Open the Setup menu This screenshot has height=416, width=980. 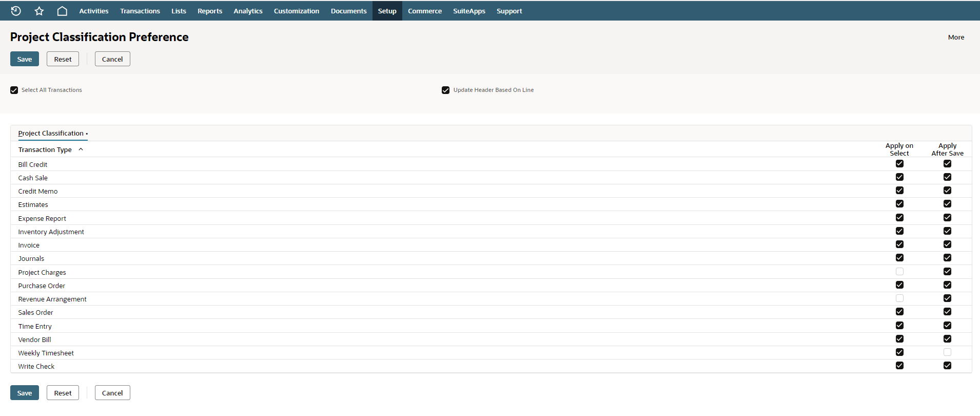[x=387, y=11]
